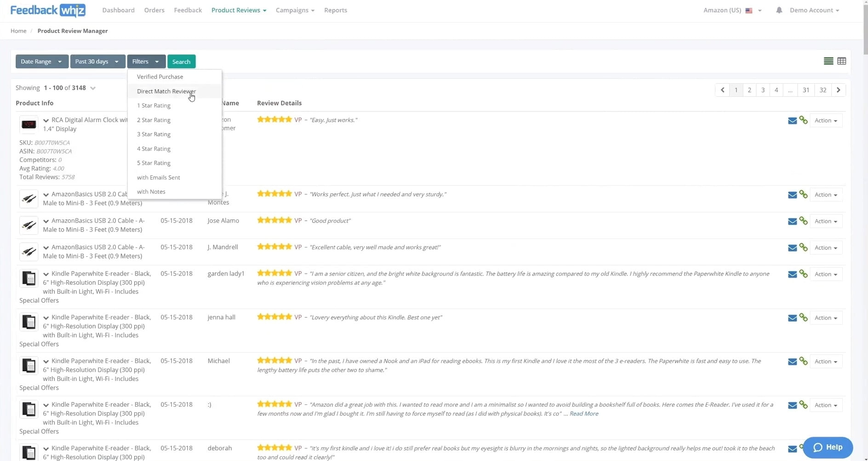Go to next page arrow
Image resolution: width=868 pixels, height=461 pixels.
point(839,90)
